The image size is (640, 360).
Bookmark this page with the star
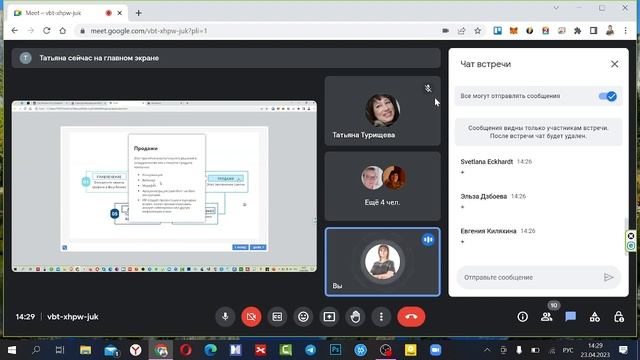tap(478, 31)
